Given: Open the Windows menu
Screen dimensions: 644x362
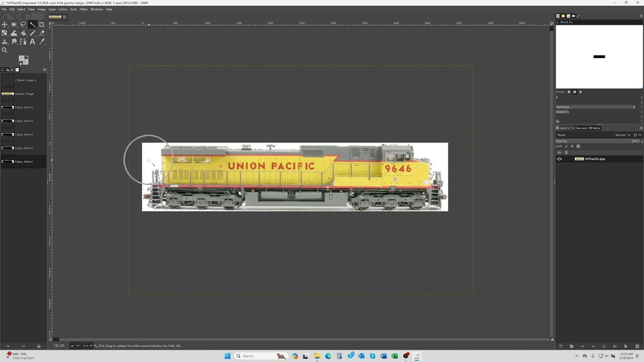Looking at the screenshot, I should click(x=97, y=9).
